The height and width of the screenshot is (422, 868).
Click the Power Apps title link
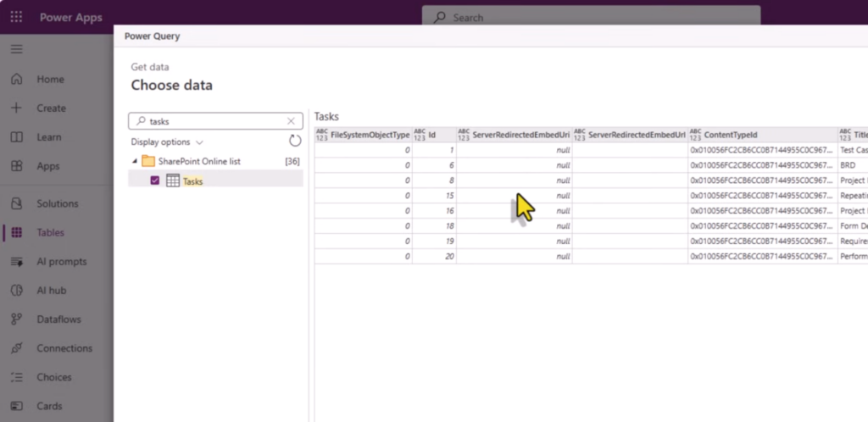71,17
